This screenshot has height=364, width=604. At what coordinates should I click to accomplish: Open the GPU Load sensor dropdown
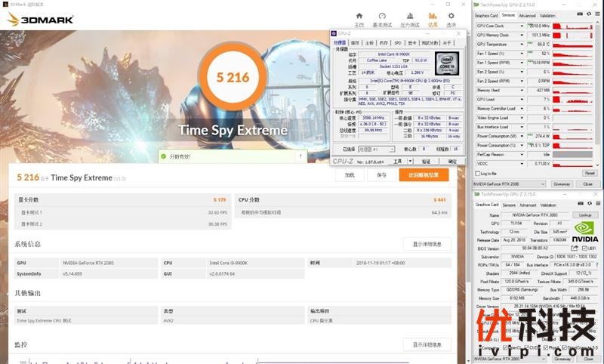point(522,100)
